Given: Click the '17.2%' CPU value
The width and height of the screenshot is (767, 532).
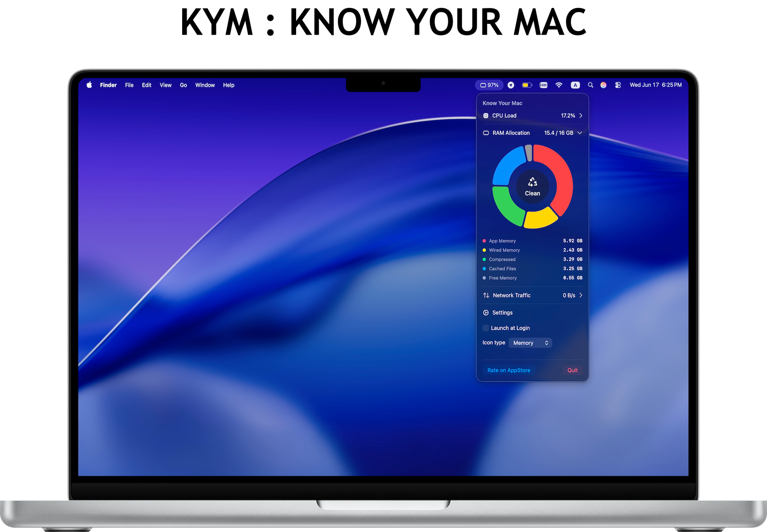Looking at the screenshot, I should click(568, 116).
